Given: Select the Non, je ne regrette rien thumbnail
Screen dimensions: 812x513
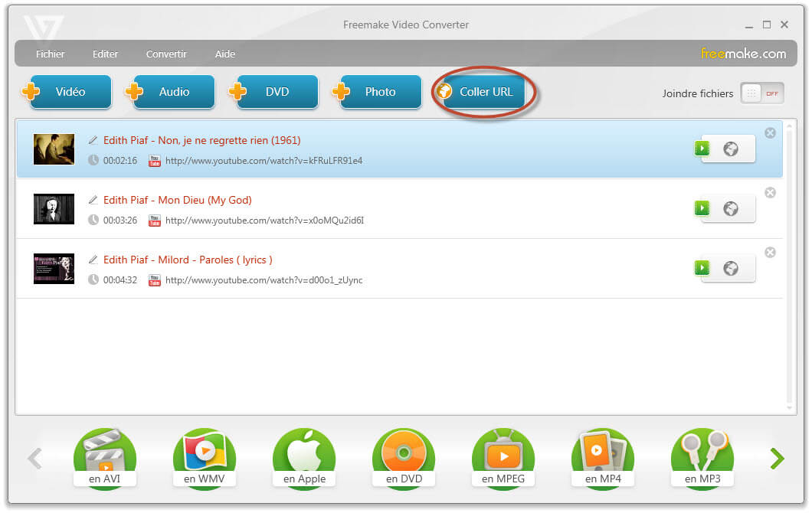Looking at the screenshot, I should pyautogui.click(x=54, y=149).
